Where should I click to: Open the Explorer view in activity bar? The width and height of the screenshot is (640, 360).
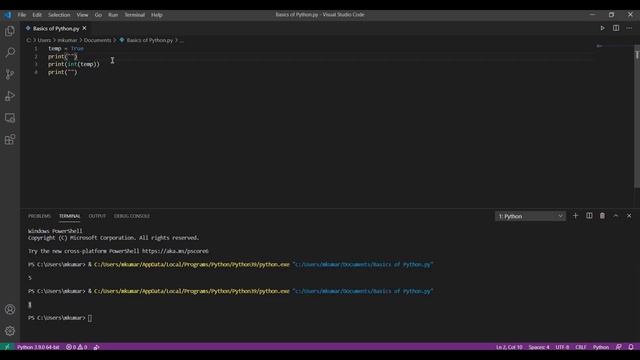10,31
